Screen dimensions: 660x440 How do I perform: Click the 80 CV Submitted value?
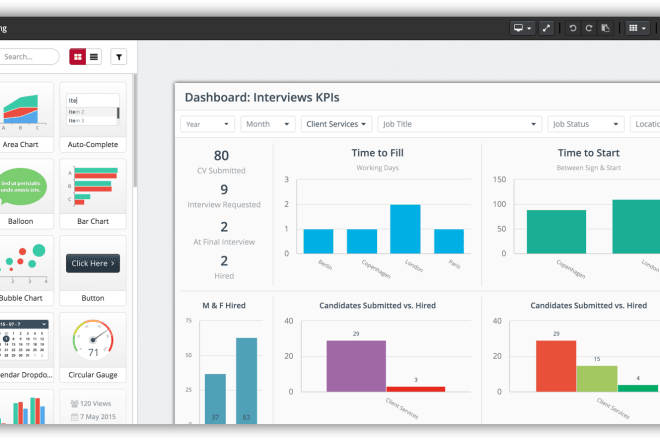(221, 155)
